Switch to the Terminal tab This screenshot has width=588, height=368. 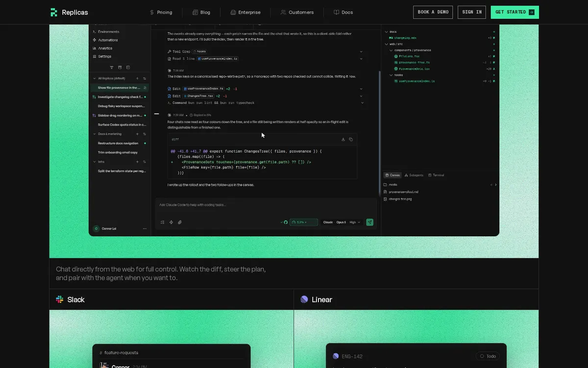[x=436, y=175]
